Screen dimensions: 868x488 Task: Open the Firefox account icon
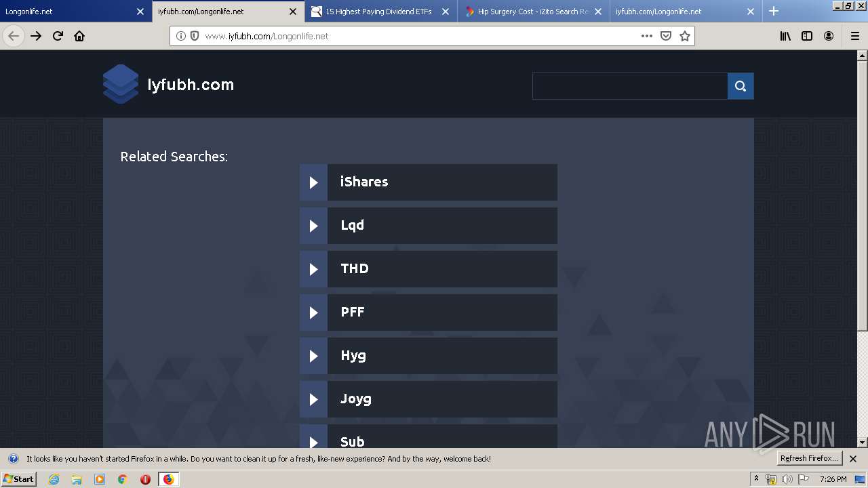(829, 36)
